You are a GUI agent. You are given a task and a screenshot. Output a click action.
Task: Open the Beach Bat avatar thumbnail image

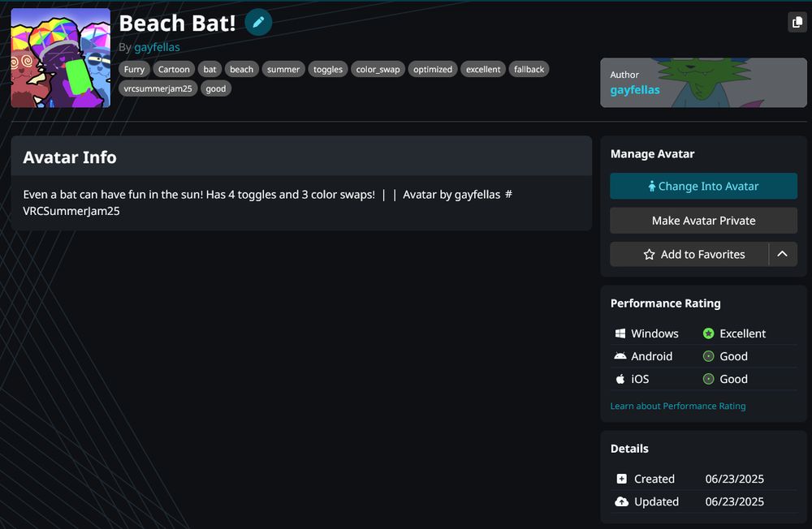click(61, 58)
